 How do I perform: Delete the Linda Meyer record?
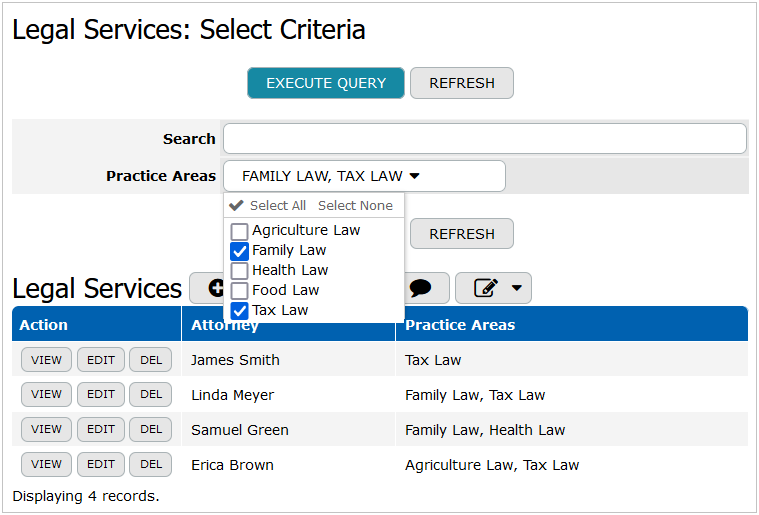click(x=151, y=394)
